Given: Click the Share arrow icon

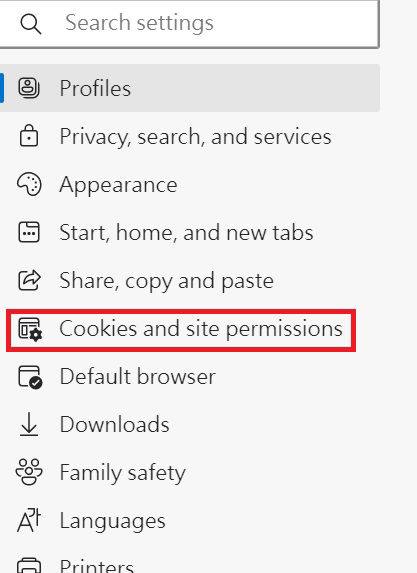Looking at the screenshot, I should [x=29, y=280].
